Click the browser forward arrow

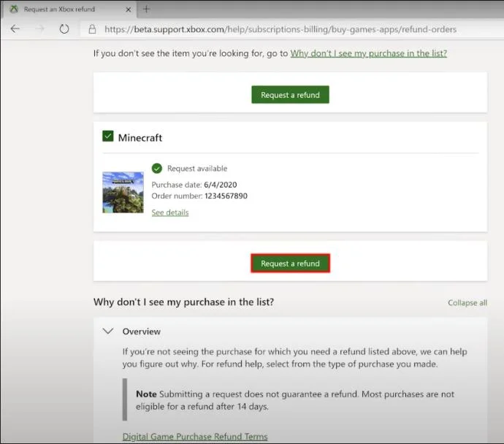pyautogui.click(x=39, y=29)
